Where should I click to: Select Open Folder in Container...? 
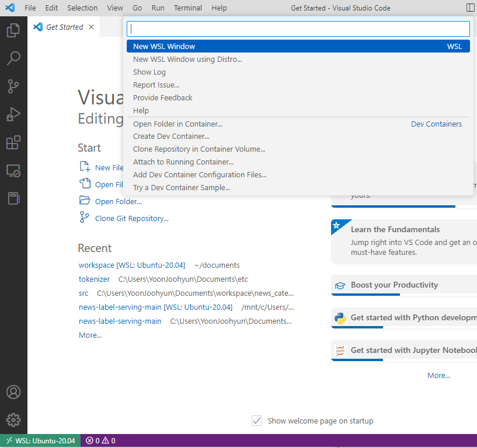pos(298,124)
